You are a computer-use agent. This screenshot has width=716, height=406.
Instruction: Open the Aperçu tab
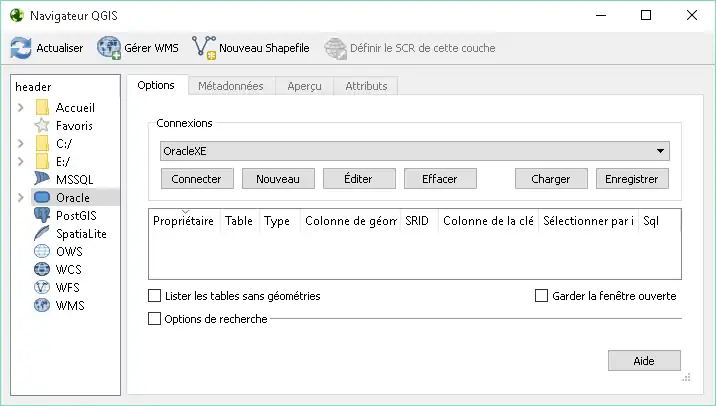pyautogui.click(x=305, y=86)
